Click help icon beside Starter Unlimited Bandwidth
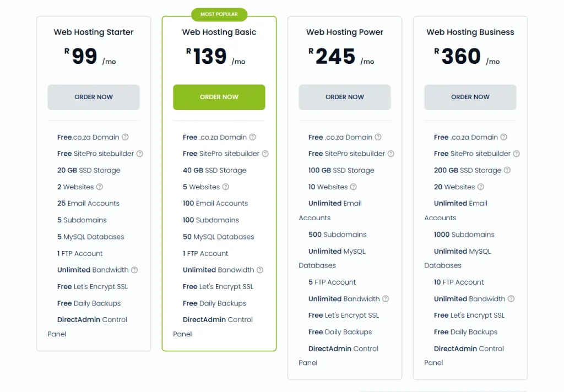 134,270
